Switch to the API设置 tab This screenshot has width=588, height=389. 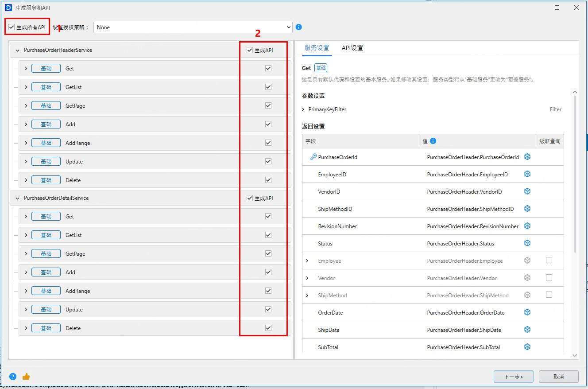click(352, 48)
